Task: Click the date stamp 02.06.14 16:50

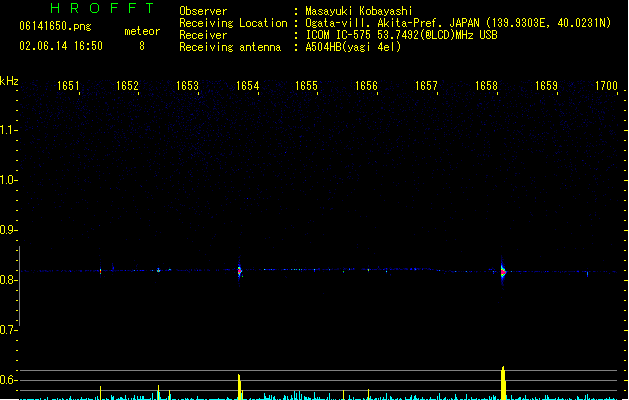Action: click(61, 46)
